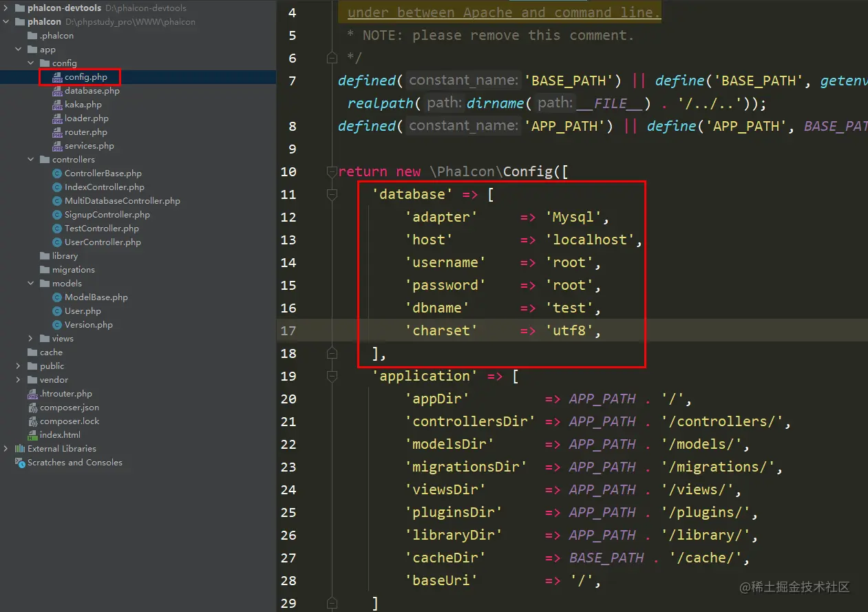Click the fold end marker on line 18
The width and height of the screenshot is (868, 612).
point(332,354)
